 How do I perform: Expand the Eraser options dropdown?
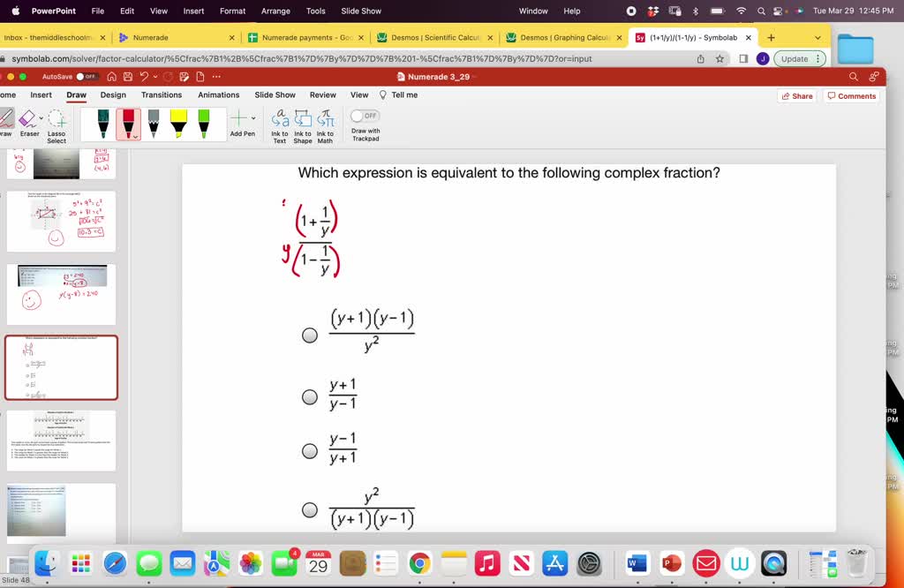pos(41,118)
